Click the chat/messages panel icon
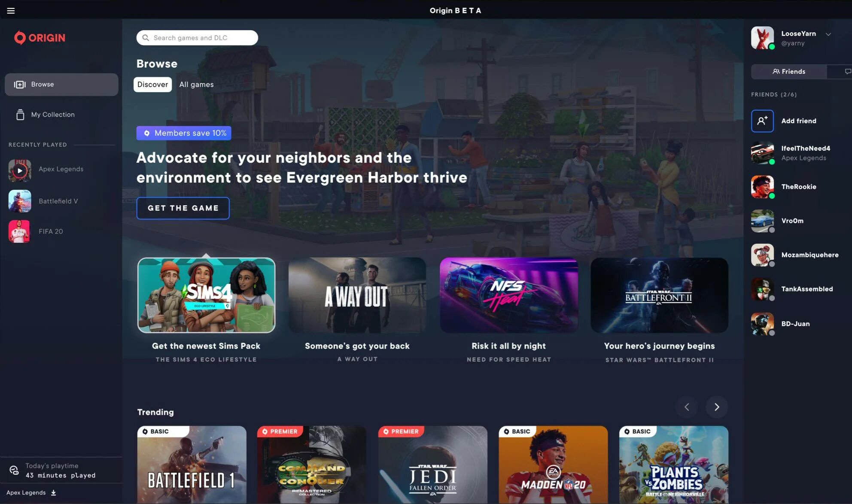The height and width of the screenshot is (504, 852). click(848, 71)
